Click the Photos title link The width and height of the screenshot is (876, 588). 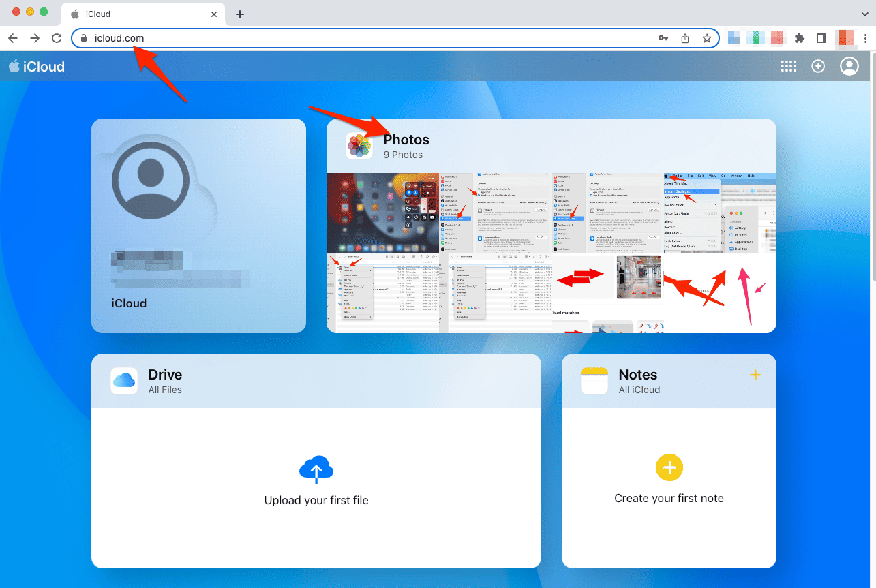406,140
